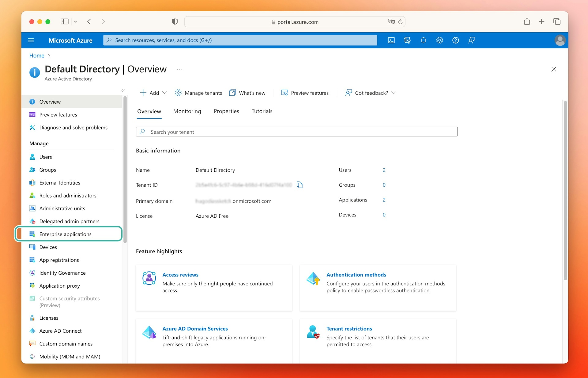Open the Groups count link
The image size is (588, 378).
tap(384, 185)
